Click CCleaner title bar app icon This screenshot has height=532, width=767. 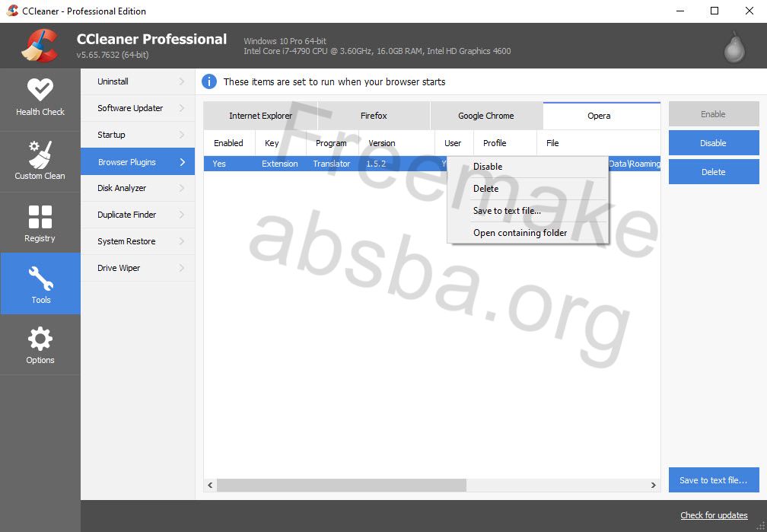click(12, 11)
